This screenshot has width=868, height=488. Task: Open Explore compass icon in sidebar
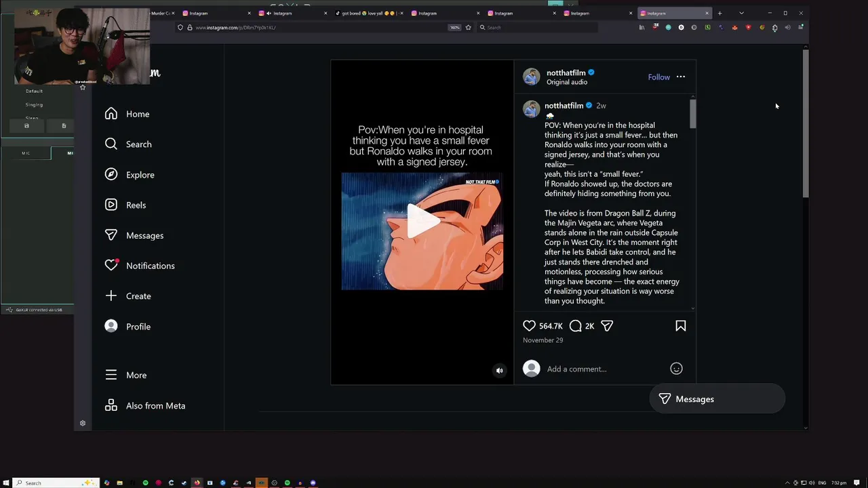click(111, 174)
